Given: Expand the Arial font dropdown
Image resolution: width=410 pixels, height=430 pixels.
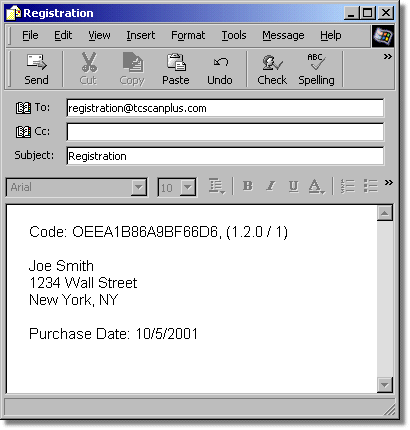Looking at the screenshot, I should [x=138, y=187].
